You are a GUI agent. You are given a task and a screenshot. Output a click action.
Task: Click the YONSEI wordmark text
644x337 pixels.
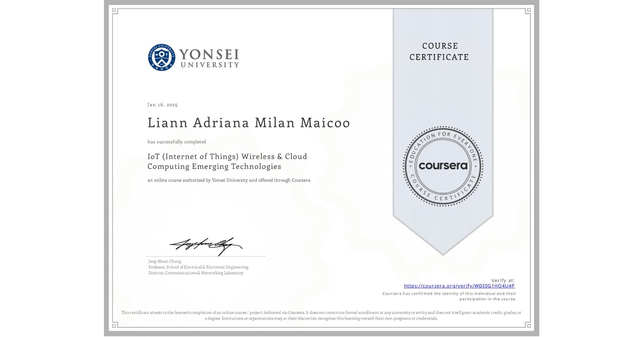point(209,54)
